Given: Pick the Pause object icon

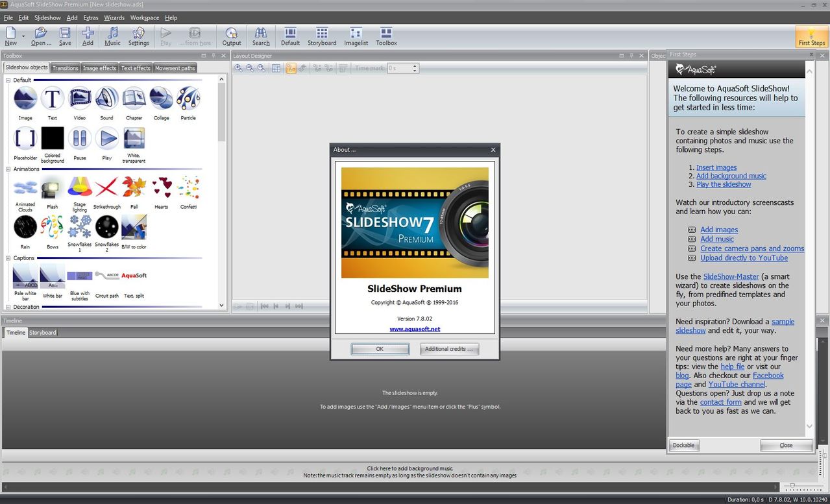Looking at the screenshot, I should pyautogui.click(x=80, y=138).
